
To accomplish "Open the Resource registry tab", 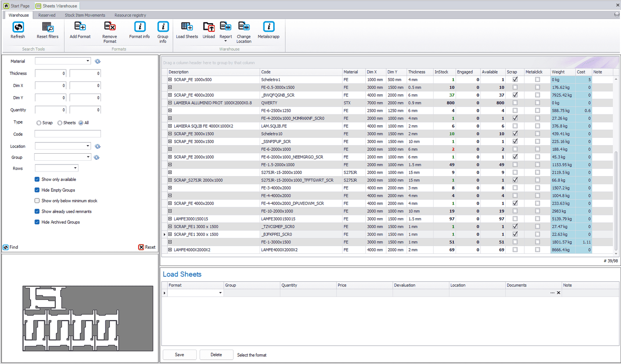I will [x=130, y=15].
